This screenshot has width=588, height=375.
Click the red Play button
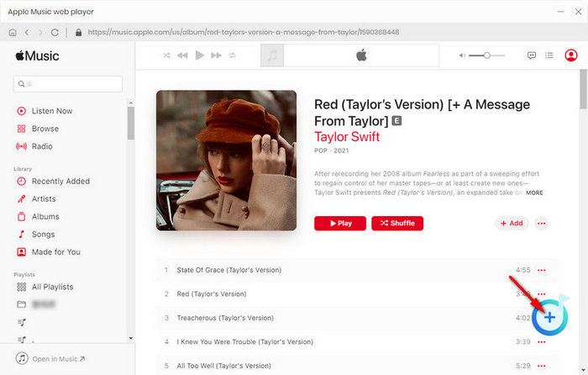(x=340, y=224)
